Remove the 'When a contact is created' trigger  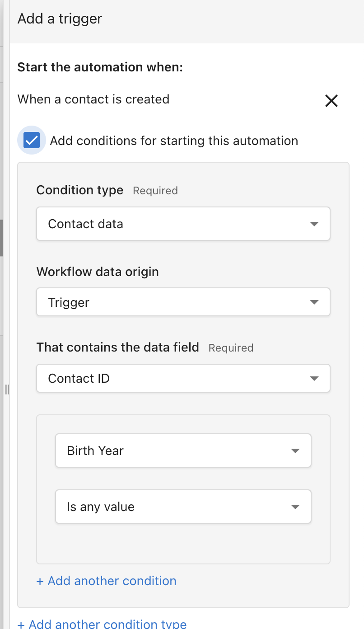(331, 101)
